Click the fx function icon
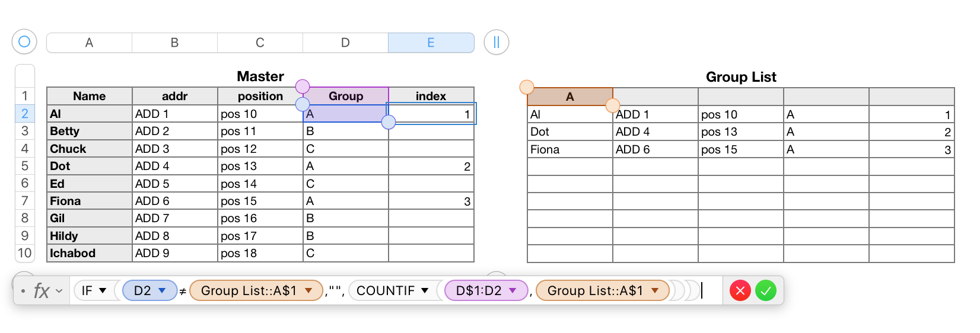The image size is (980, 333). click(42, 291)
